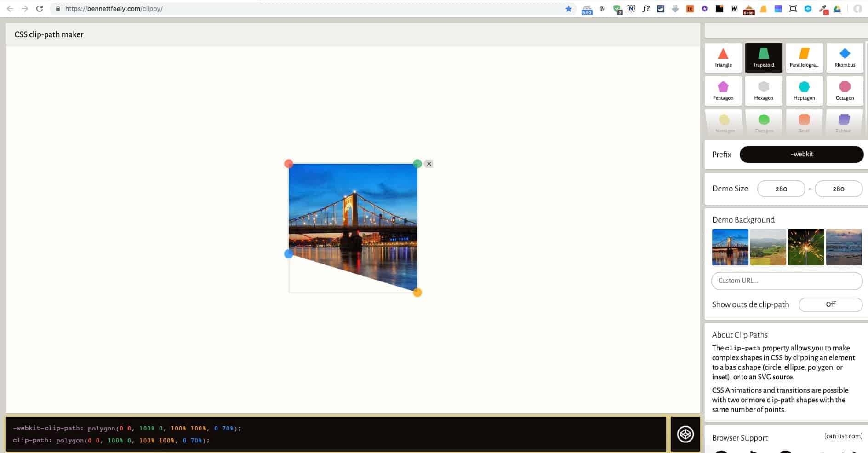Choose the Parallelogram shape
Image resolution: width=868 pixels, height=453 pixels.
[x=804, y=57]
